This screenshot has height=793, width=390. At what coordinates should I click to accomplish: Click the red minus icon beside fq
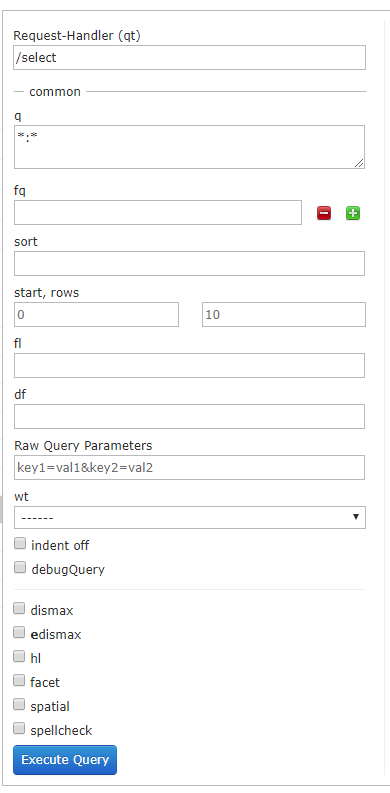pyautogui.click(x=324, y=213)
